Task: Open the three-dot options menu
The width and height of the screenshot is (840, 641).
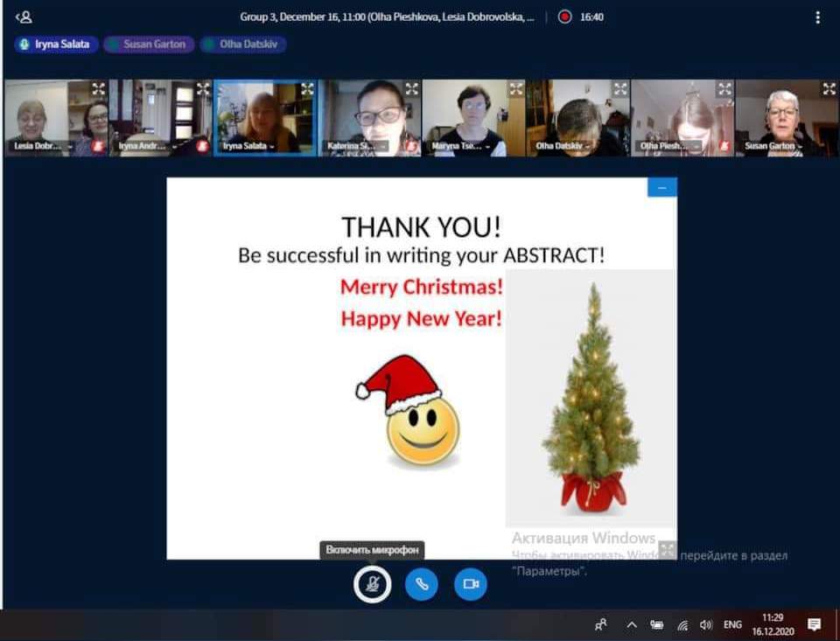Action: click(x=818, y=17)
